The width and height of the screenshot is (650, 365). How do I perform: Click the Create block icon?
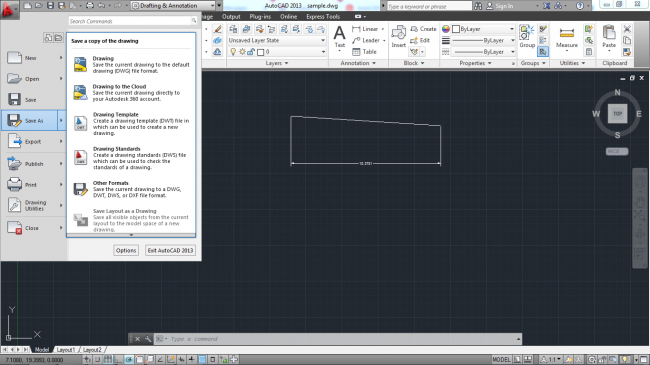[x=414, y=29]
